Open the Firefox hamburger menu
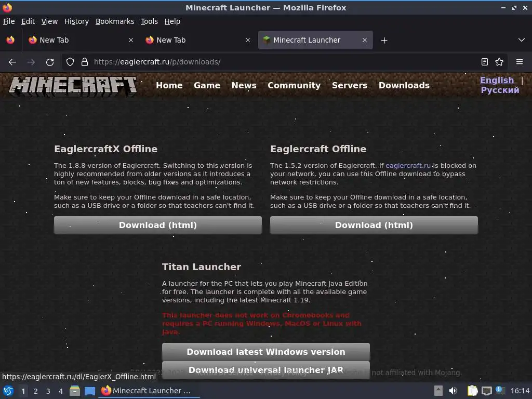The width and height of the screenshot is (532, 399). click(x=520, y=62)
